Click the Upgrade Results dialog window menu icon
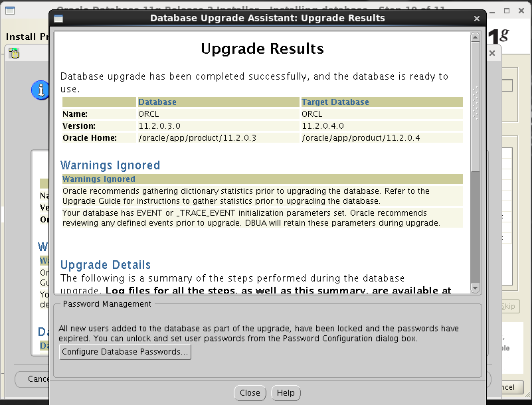The width and height of the screenshot is (532, 405). click(x=58, y=19)
